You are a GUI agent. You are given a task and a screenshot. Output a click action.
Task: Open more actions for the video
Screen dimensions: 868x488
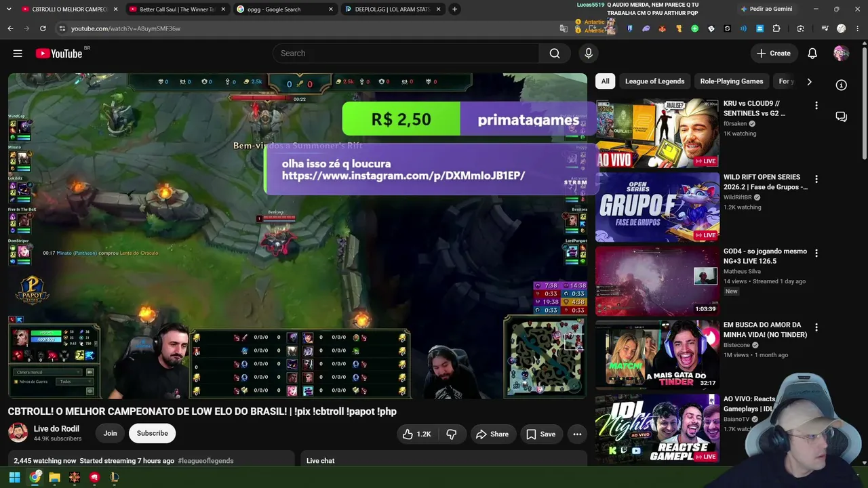point(577,434)
